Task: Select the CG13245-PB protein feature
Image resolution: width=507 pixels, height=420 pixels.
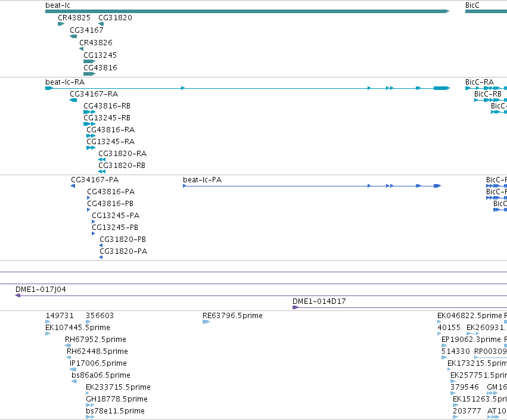Action: 94,234
